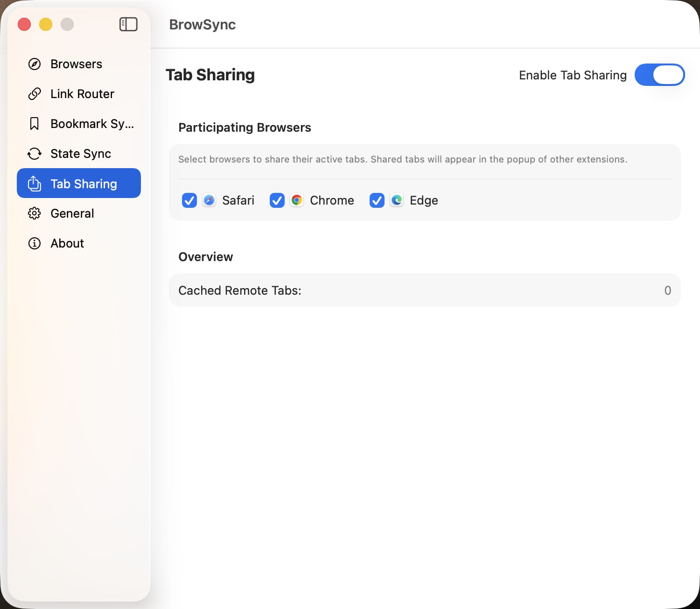This screenshot has height=609, width=700.
Task: Click the BrowSync window title
Action: (x=203, y=24)
